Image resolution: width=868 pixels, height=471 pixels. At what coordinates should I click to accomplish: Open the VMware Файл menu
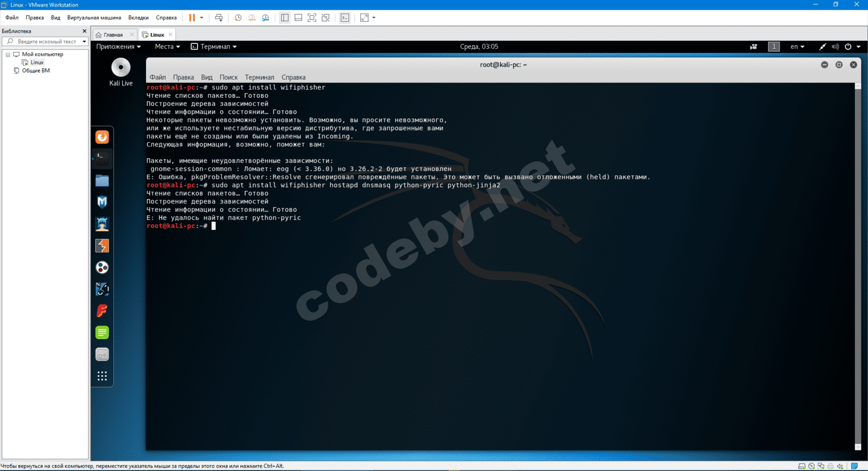12,18
